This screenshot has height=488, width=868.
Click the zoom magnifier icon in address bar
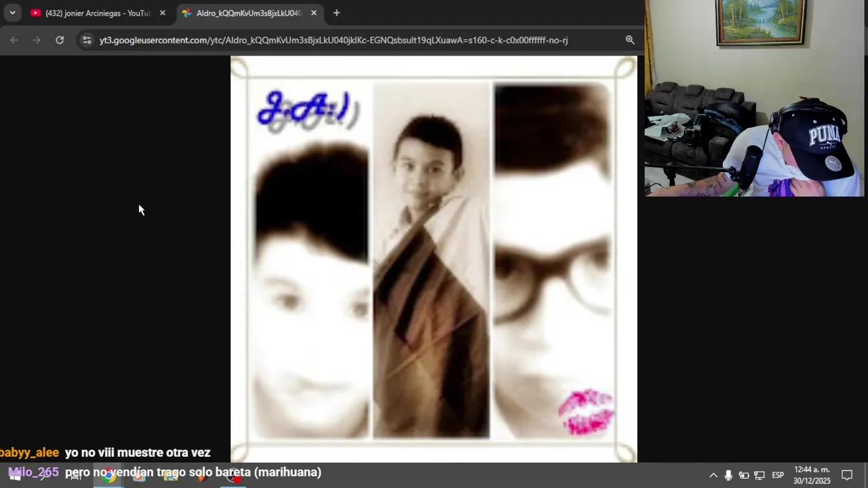(630, 40)
